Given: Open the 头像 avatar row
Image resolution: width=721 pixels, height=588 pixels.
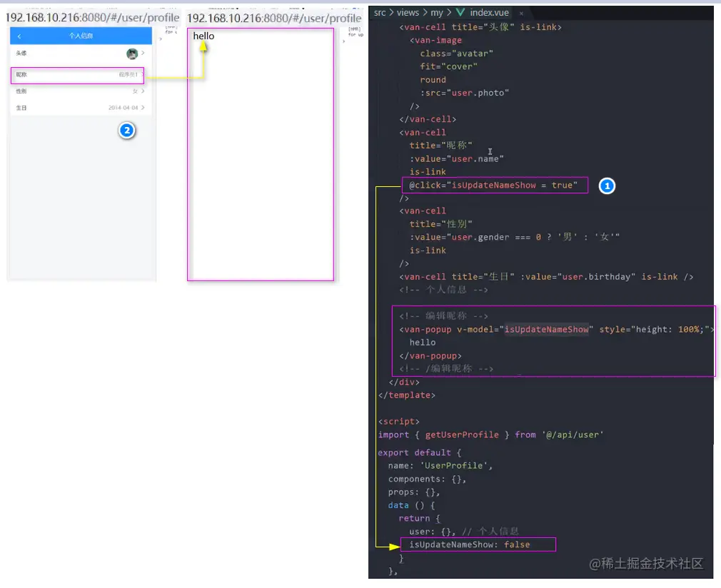Looking at the screenshot, I should [81, 54].
